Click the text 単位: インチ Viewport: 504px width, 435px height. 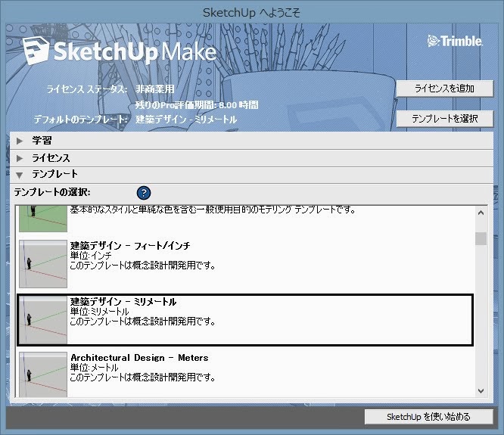click(91, 256)
